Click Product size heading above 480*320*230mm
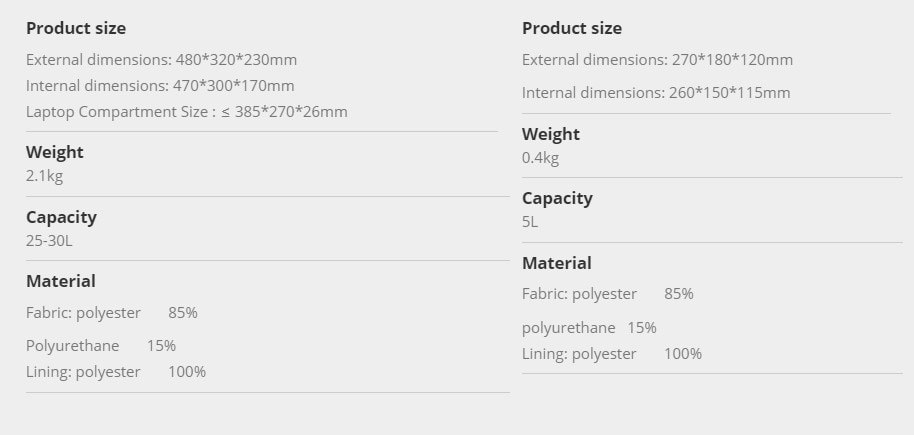Viewport: 914px width, 435px height. [76, 28]
